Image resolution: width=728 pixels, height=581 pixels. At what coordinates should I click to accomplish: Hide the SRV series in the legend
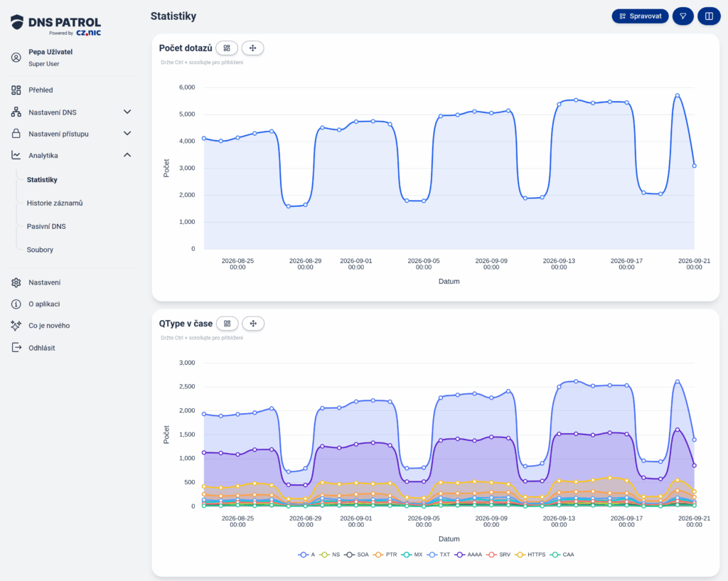tap(498, 555)
